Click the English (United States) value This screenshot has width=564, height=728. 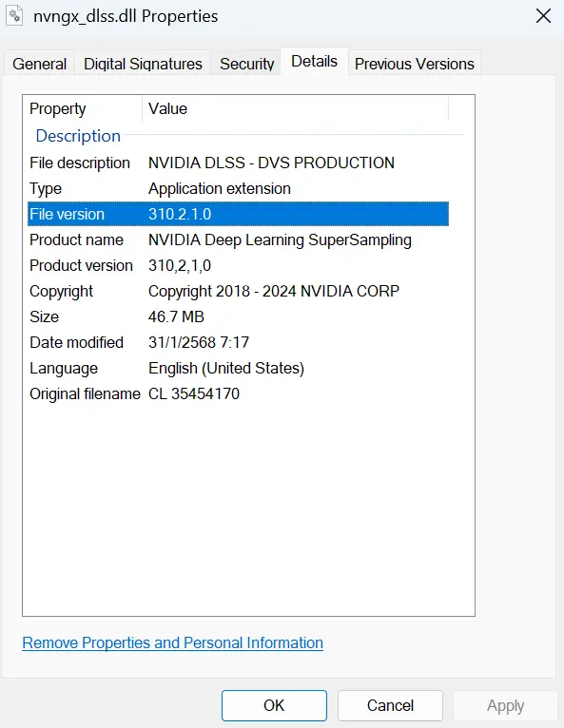point(226,368)
